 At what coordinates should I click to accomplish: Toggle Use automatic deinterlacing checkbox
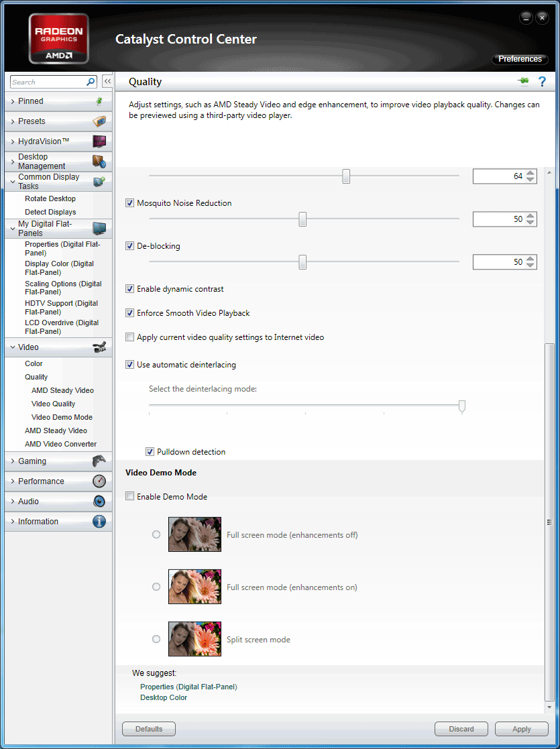tap(129, 365)
